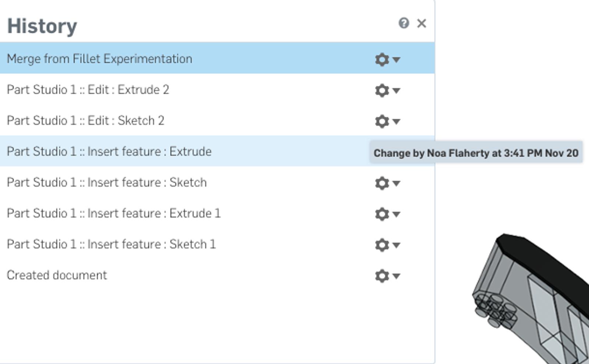This screenshot has height=364, width=589.
Task: Select the Created document history entry
Action: pos(57,275)
